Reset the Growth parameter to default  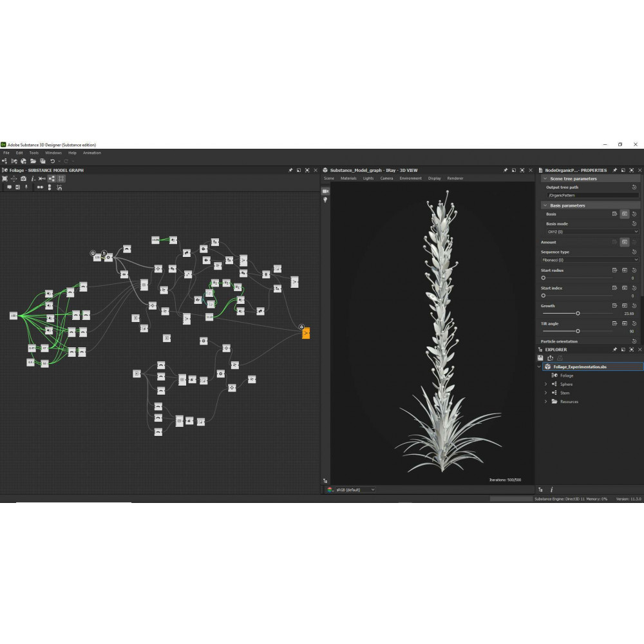tap(634, 305)
